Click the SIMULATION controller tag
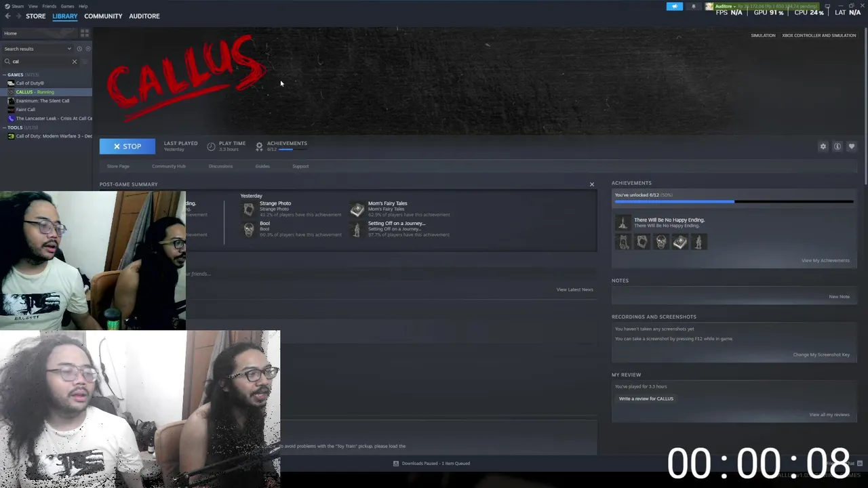This screenshot has width=868, height=488. (763, 35)
